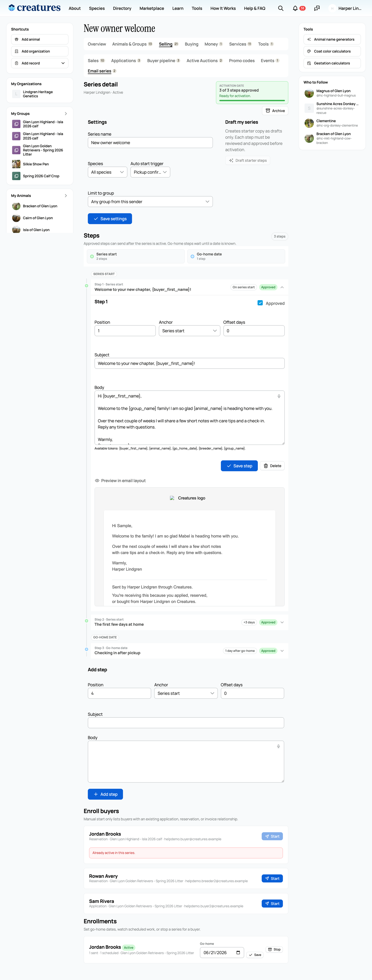Open Coat color calculators tool
This screenshot has height=980, width=372.
pyautogui.click(x=332, y=51)
